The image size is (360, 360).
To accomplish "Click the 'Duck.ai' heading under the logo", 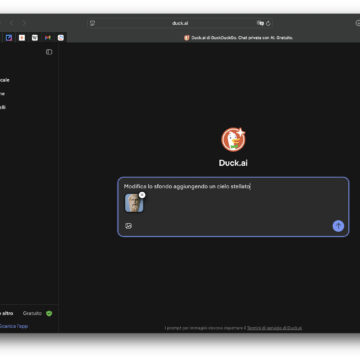I will pyautogui.click(x=233, y=163).
